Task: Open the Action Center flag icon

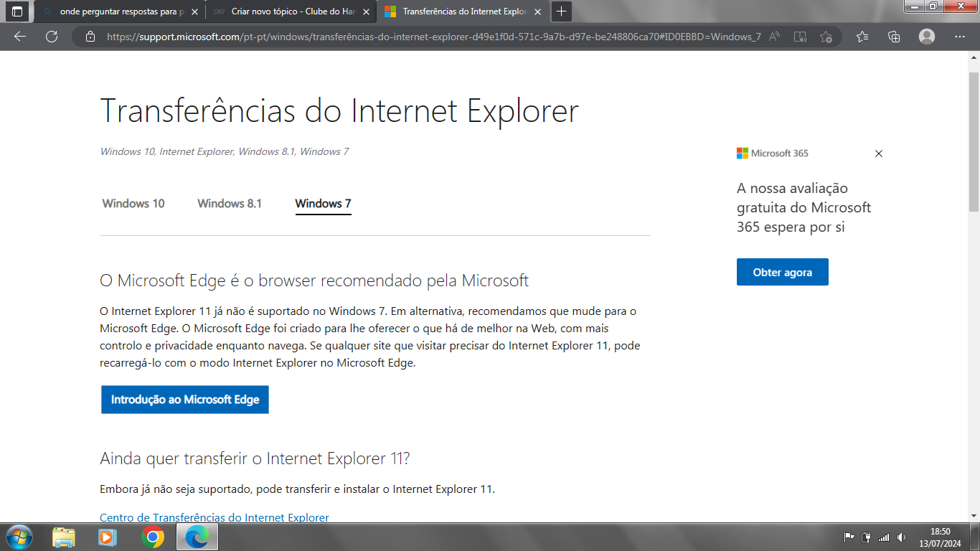Action: coord(849,537)
